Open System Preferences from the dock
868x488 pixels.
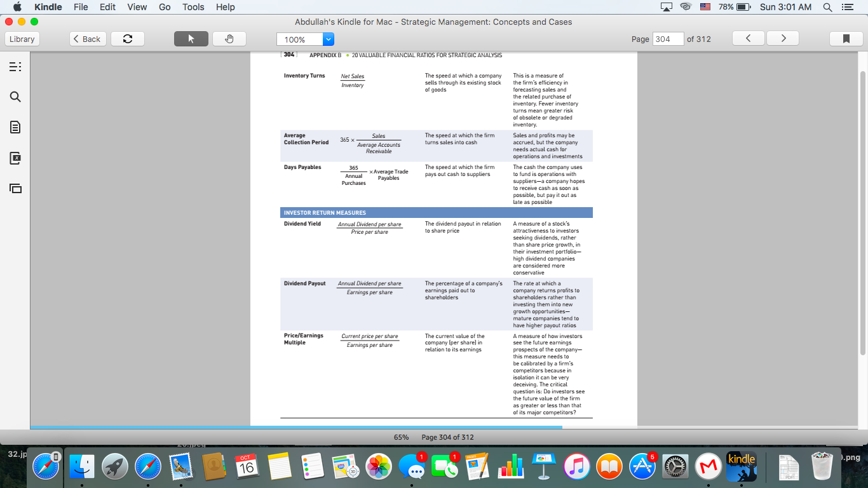pos(676,467)
